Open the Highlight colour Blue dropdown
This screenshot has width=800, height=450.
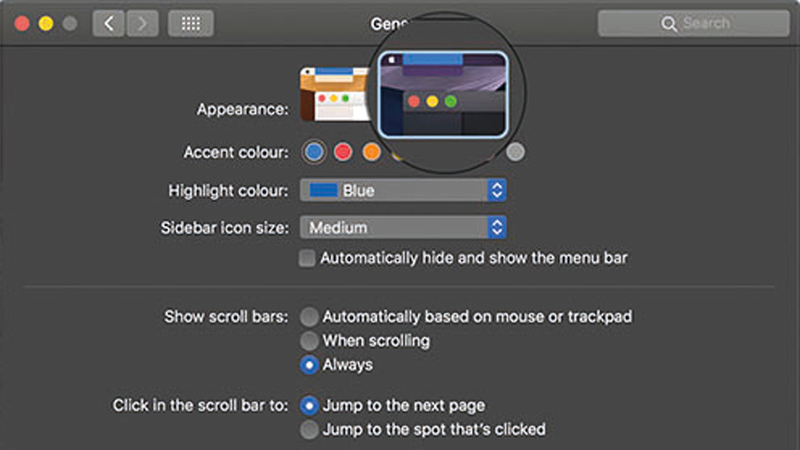pyautogui.click(x=403, y=190)
